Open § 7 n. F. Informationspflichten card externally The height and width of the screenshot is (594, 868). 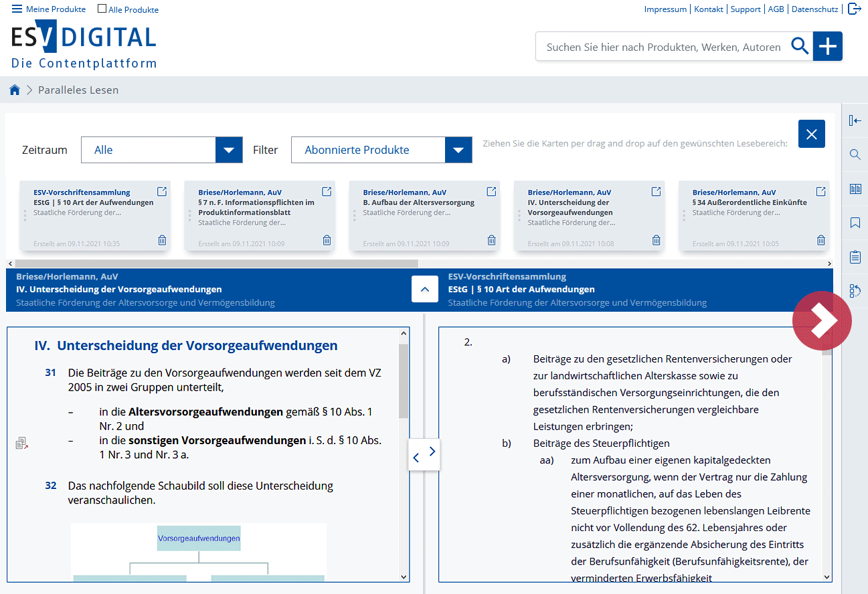click(x=327, y=192)
